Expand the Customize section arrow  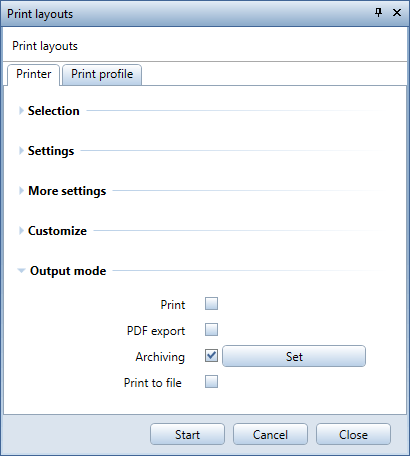point(21,231)
